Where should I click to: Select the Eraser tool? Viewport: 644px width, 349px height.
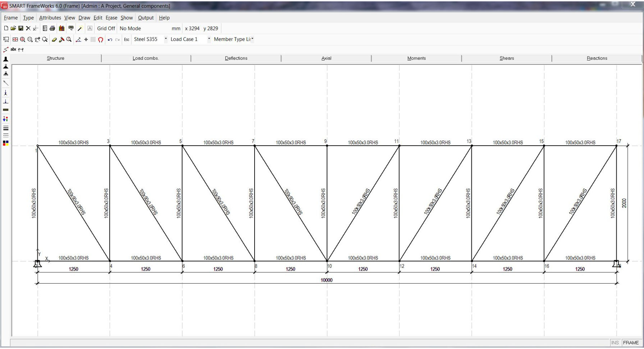pos(54,40)
